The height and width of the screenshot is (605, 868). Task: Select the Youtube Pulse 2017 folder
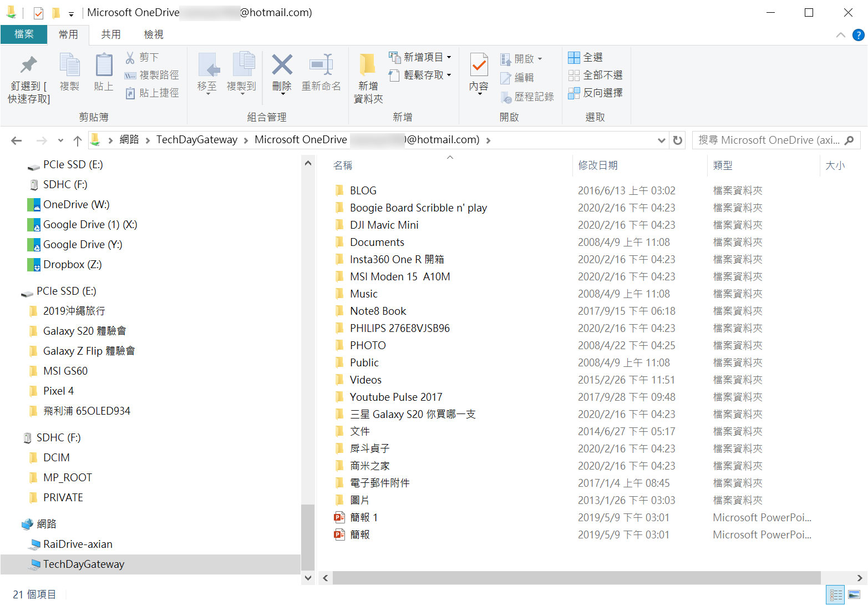tap(388, 397)
